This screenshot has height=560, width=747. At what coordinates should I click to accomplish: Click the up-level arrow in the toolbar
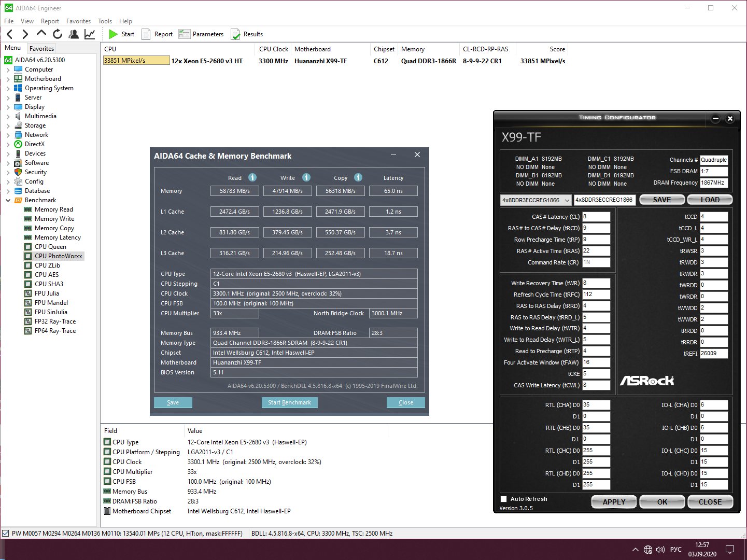(41, 34)
